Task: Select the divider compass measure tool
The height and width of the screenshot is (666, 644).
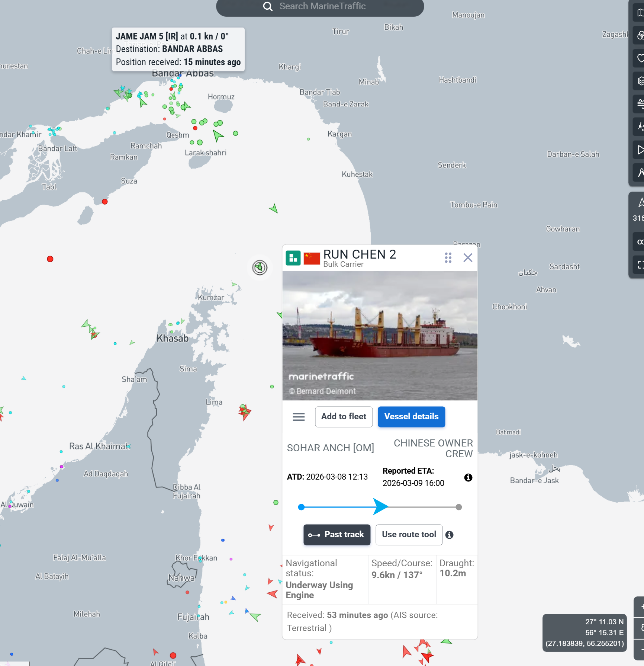Action: coord(640,172)
